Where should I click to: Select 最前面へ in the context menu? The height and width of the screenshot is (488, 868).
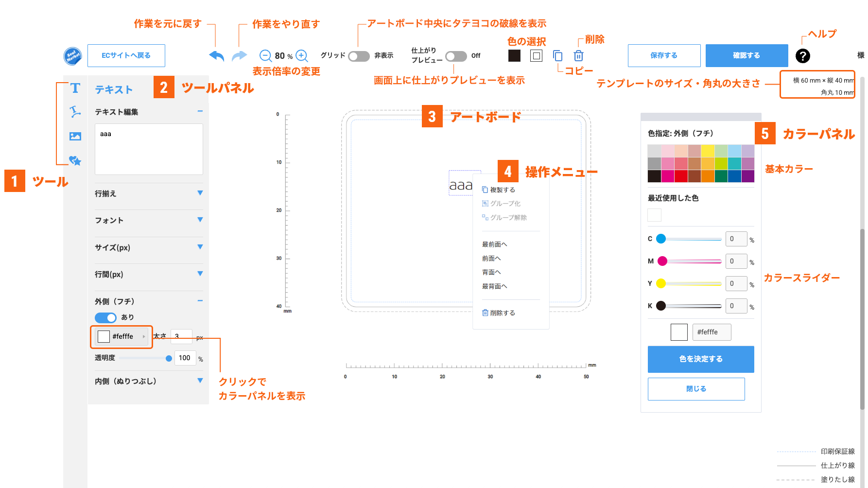pos(494,244)
